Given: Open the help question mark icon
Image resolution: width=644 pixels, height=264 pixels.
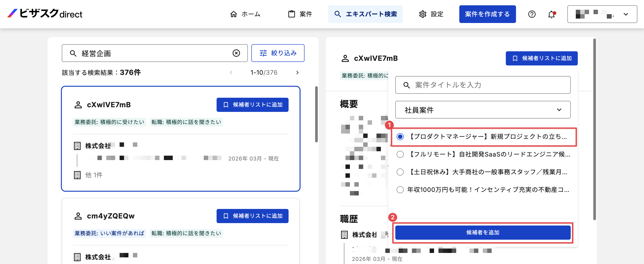Looking at the screenshot, I should [x=532, y=14].
